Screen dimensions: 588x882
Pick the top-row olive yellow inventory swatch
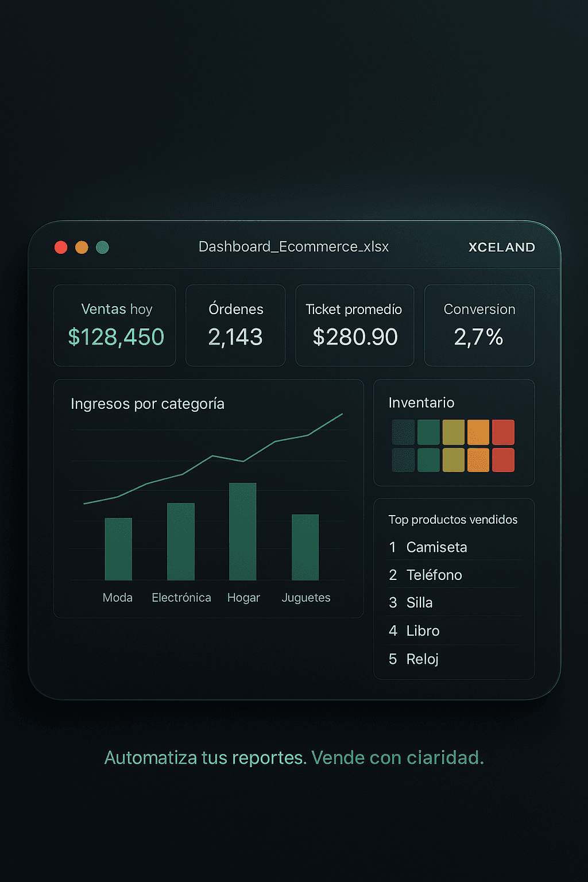[x=454, y=432]
